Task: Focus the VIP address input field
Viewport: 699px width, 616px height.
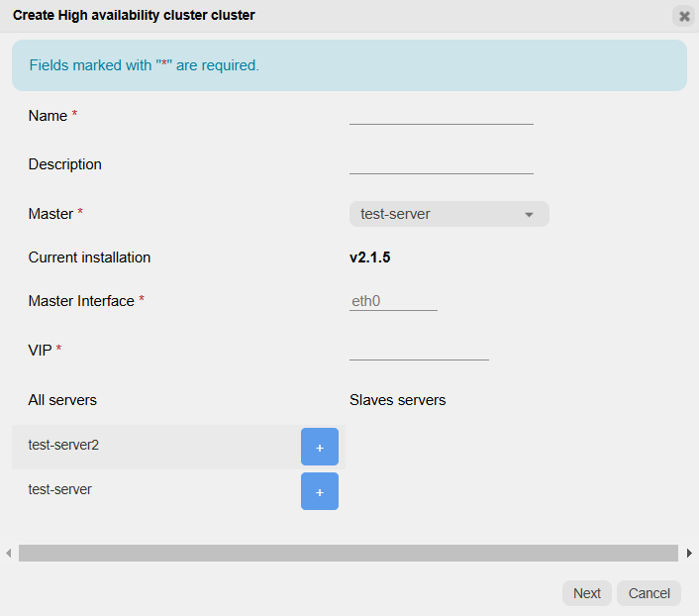Action: 419,350
